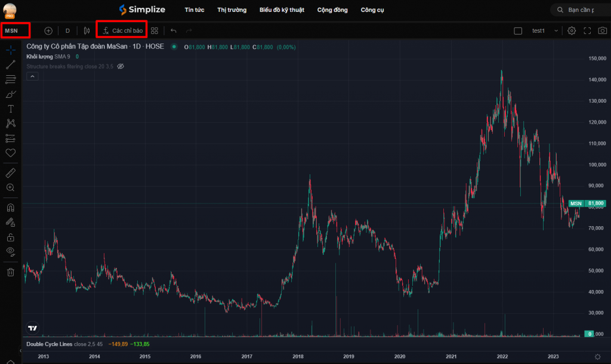
Task: Pick the ruler measure tool
Action: click(10, 173)
